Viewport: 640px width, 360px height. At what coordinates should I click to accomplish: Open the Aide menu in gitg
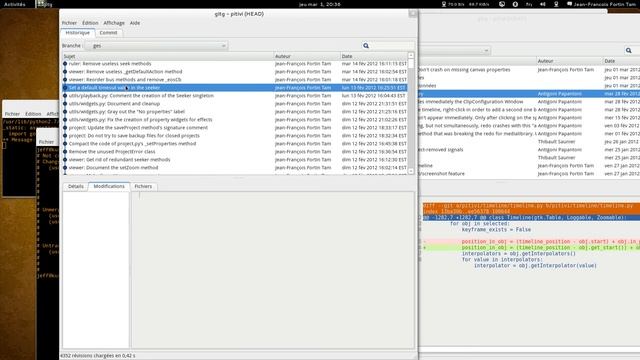(135, 23)
